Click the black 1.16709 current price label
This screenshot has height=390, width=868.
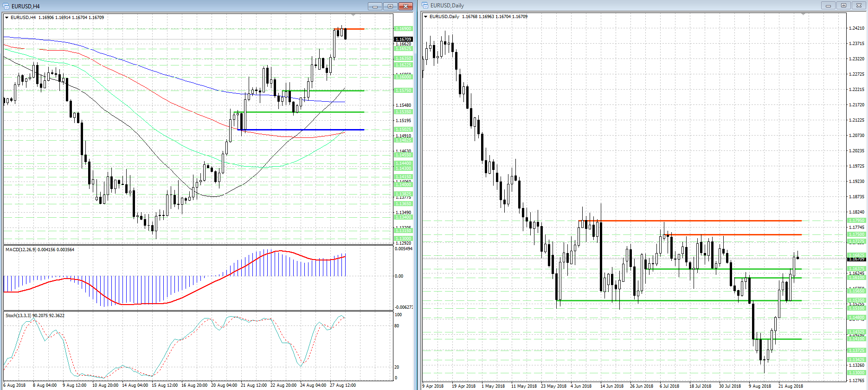[403, 39]
